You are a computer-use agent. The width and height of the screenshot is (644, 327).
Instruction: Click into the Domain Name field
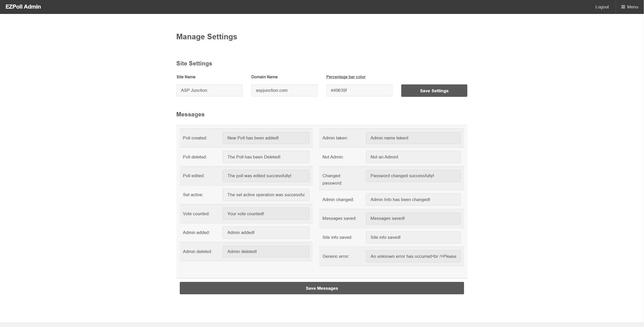point(284,90)
